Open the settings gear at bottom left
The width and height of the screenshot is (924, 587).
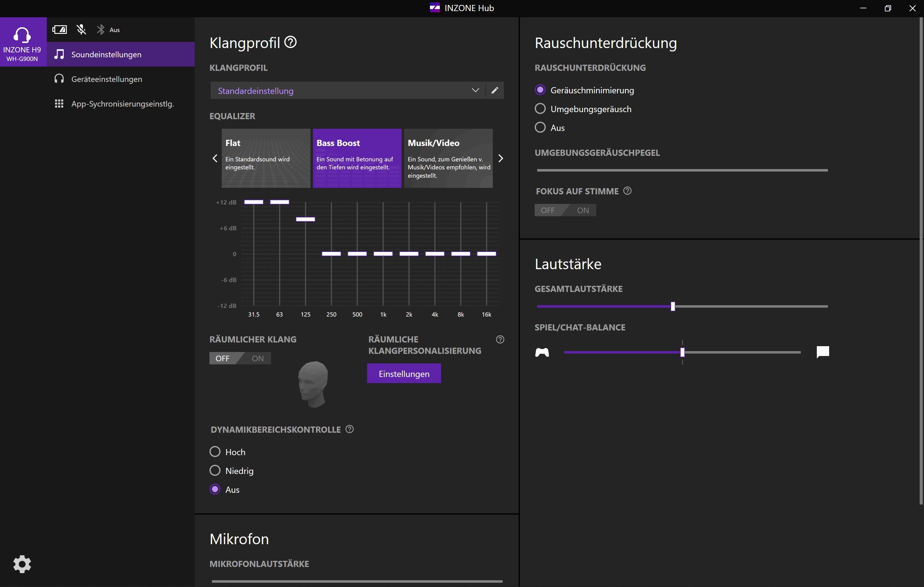coord(22,564)
